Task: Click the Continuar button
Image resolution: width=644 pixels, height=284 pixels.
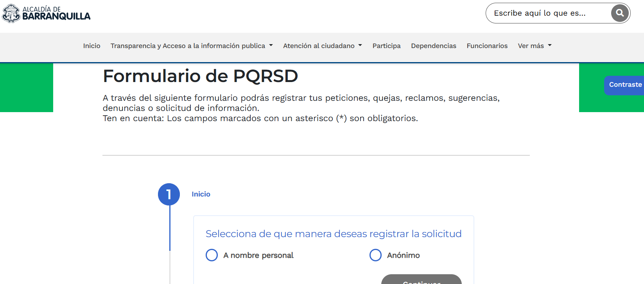Action: [422, 280]
